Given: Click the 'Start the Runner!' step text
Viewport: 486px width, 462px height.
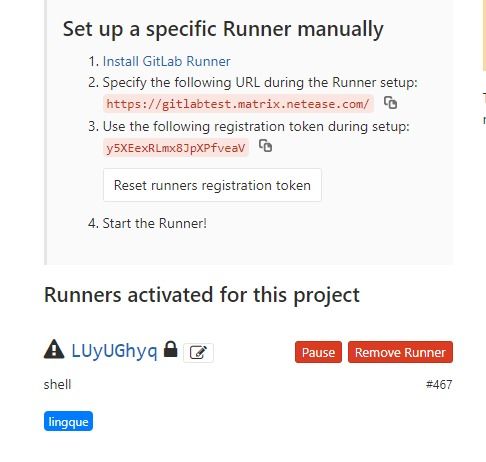Looking at the screenshot, I should 154,223.
